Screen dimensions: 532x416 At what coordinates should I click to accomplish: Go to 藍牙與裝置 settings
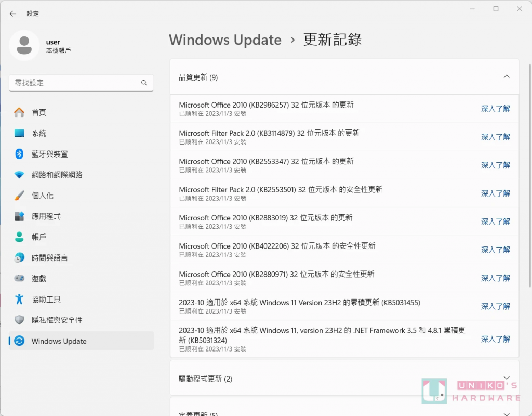coord(82,154)
